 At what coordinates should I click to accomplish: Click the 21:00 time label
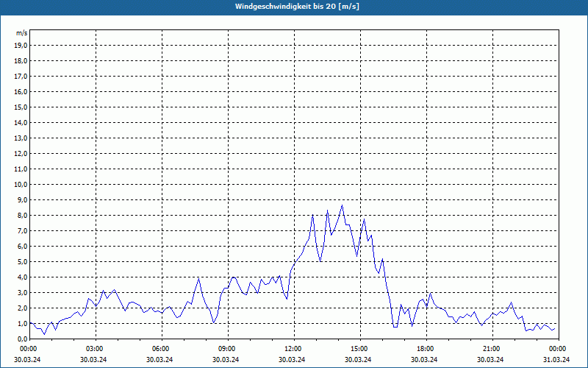pyautogui.click(x=492, y=349)
